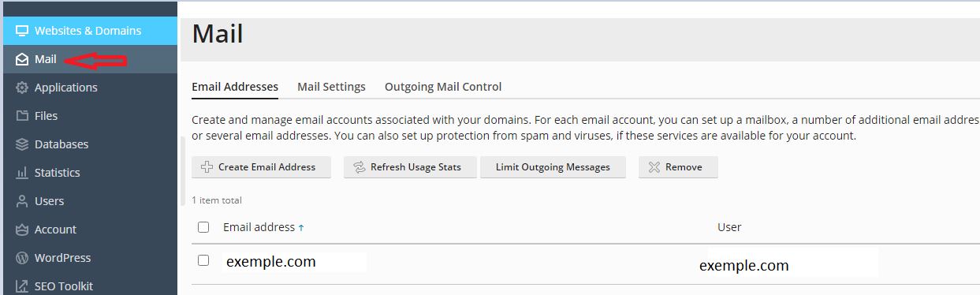
Task: Click the Mail envelope icon in sidebar
Action: coord(22,59)
